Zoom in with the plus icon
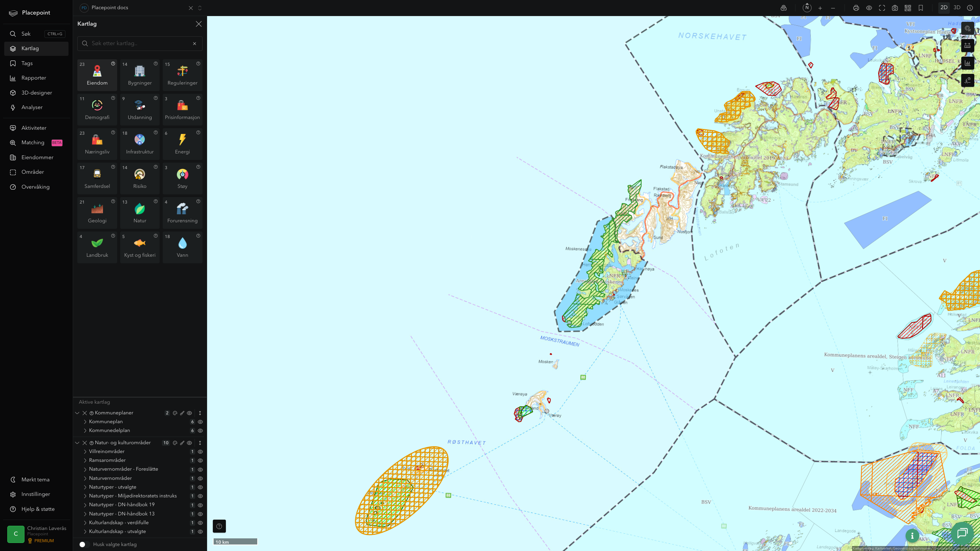The height and width of the screenshot is (551, 980). tap(820, 8)
